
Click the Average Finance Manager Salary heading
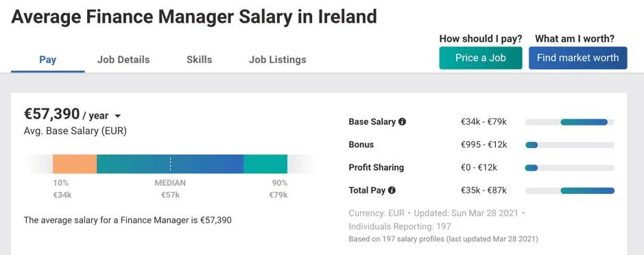(194, 17)
